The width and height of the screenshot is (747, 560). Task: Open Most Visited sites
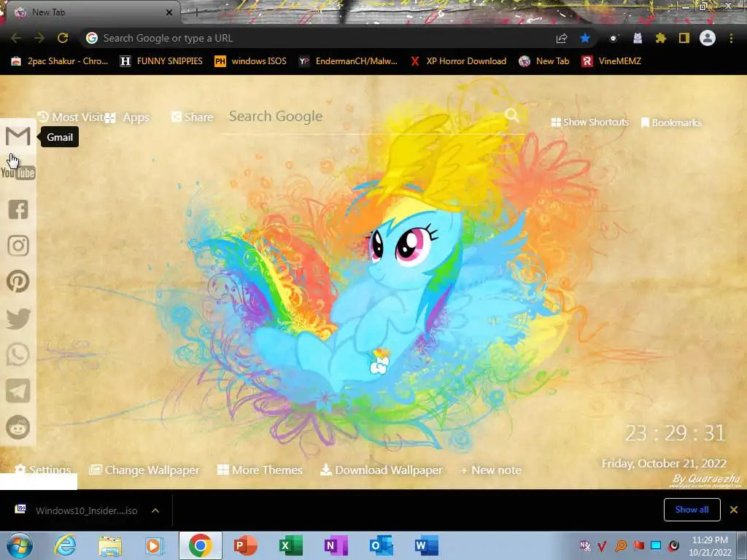click(x=71, y=117)
